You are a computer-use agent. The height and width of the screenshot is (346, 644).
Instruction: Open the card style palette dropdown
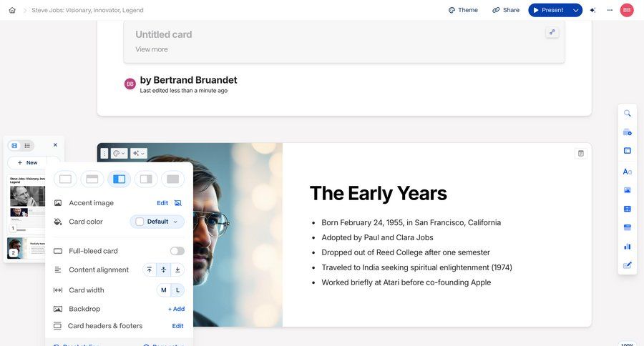pos(119,153)
